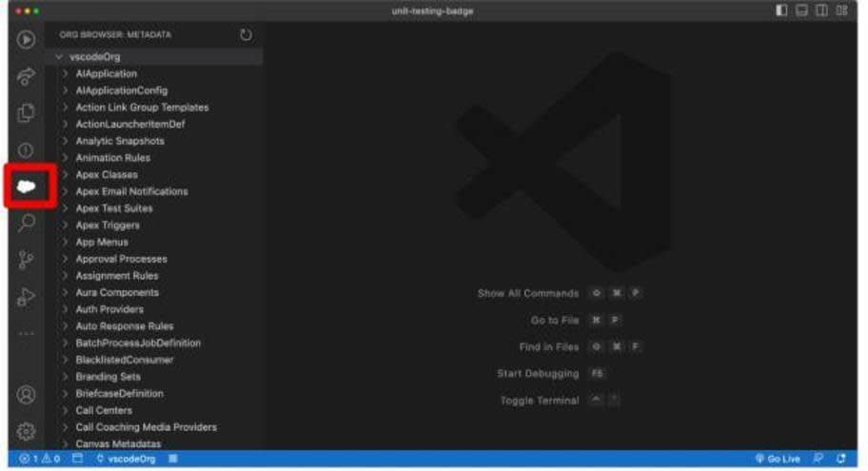
Task: Select the Auth Providers row
Action: pyautogui.click(x=154, y=309)
